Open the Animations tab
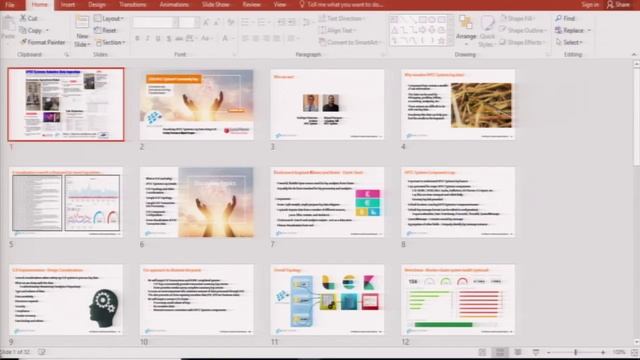 coord(174,4)
